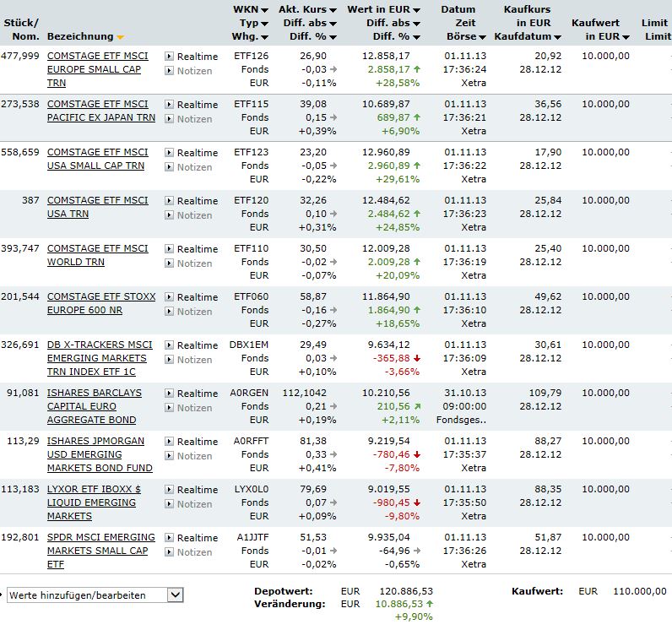Image resolution: width=672 pixels, height=630 pixels.
Task: Open COMSTAGE ETF MSCI EUROPE SMALL CAP link
Action: [x=98, y=69]
